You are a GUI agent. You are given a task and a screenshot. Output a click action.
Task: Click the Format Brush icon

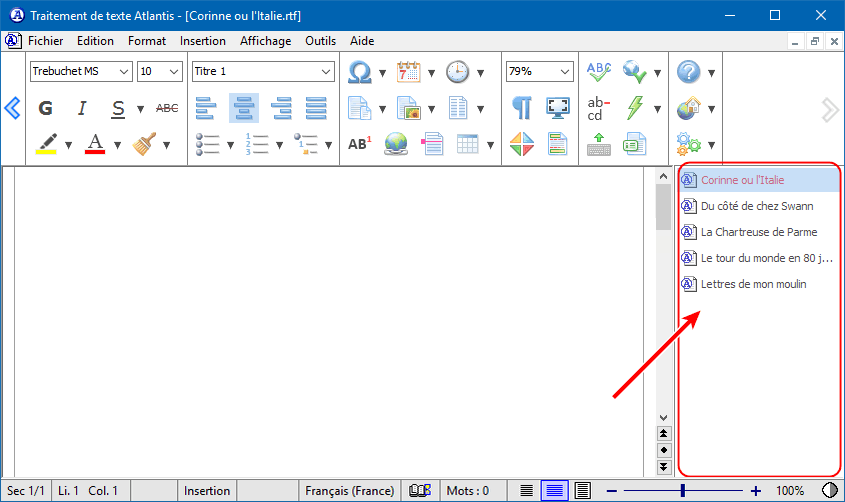point(146,143)
